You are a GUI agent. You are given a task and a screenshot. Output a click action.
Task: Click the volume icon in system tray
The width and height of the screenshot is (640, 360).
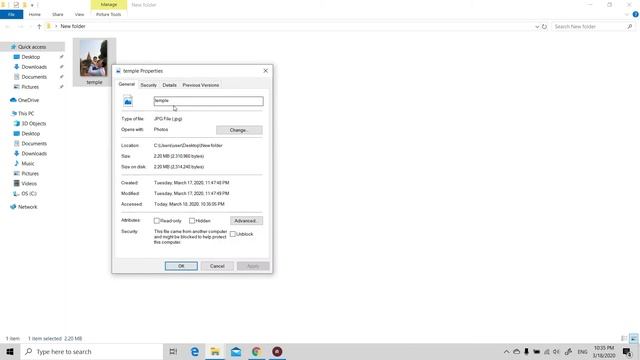tap(556, 351)
